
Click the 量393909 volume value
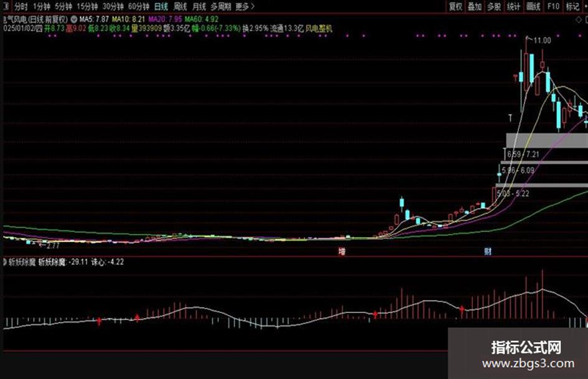point(146,29)
